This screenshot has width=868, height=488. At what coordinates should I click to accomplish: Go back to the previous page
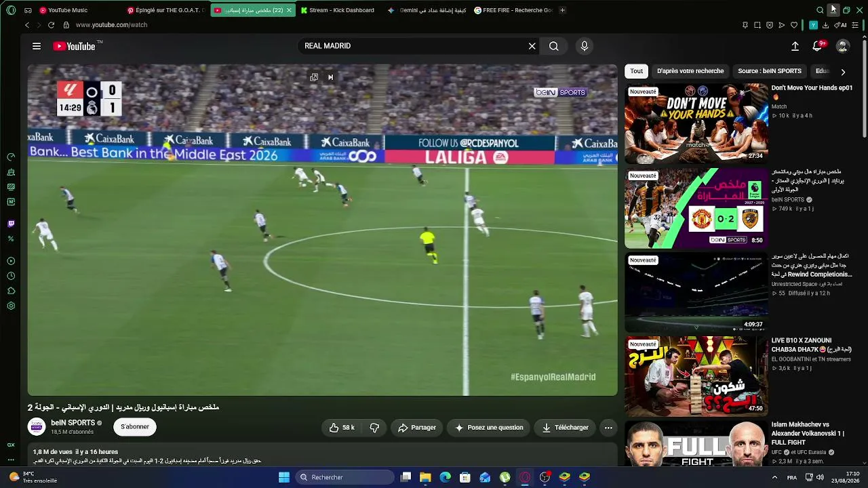[x=27, y=25]
